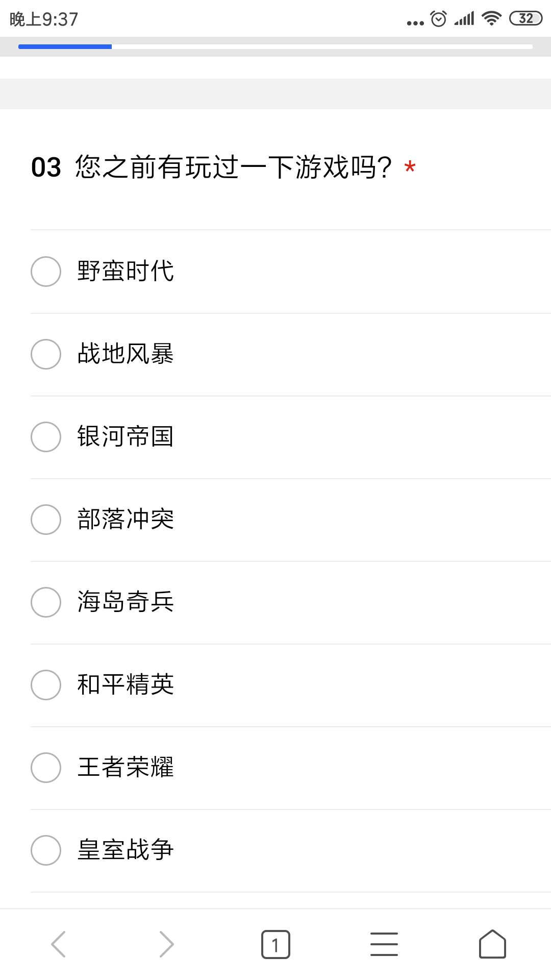Tap the battery level indicator
Viewport: 551px width, 980px height.
click(x=526, y=19)
